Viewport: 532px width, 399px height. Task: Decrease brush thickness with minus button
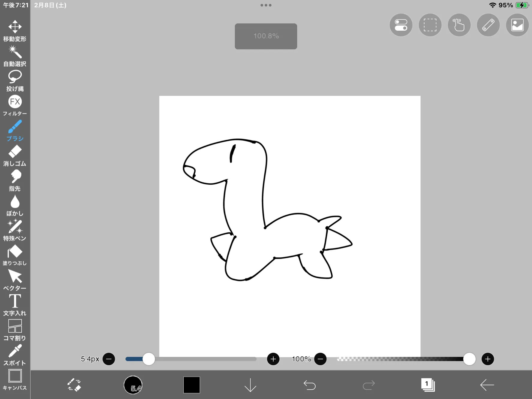109,359
